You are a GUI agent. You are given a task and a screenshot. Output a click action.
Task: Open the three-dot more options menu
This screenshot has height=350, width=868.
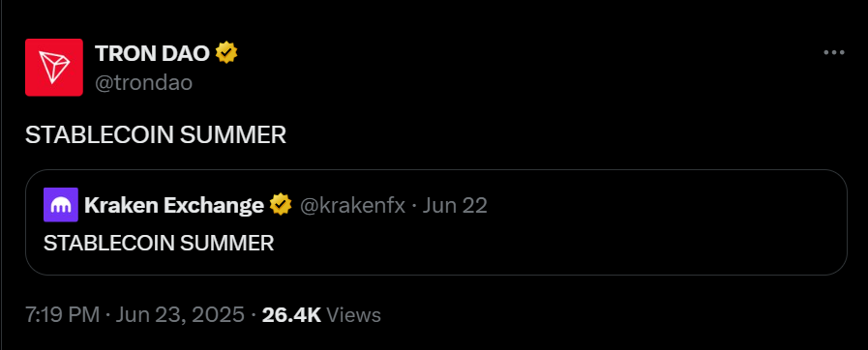834,53
